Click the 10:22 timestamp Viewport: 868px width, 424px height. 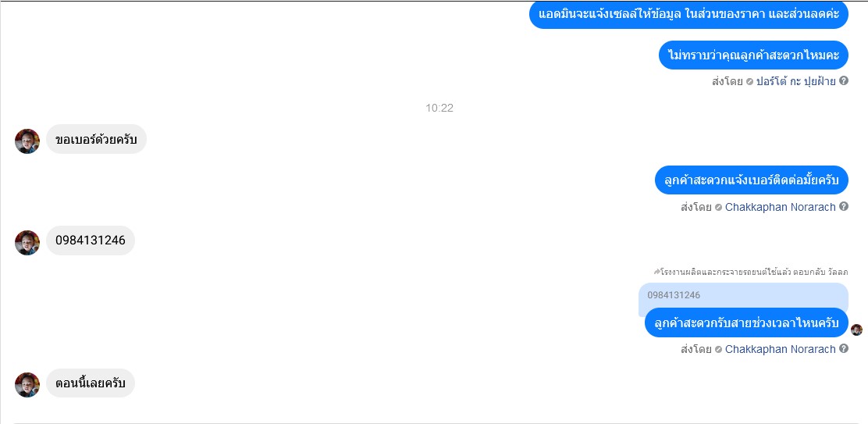click(x=439, y=108)
